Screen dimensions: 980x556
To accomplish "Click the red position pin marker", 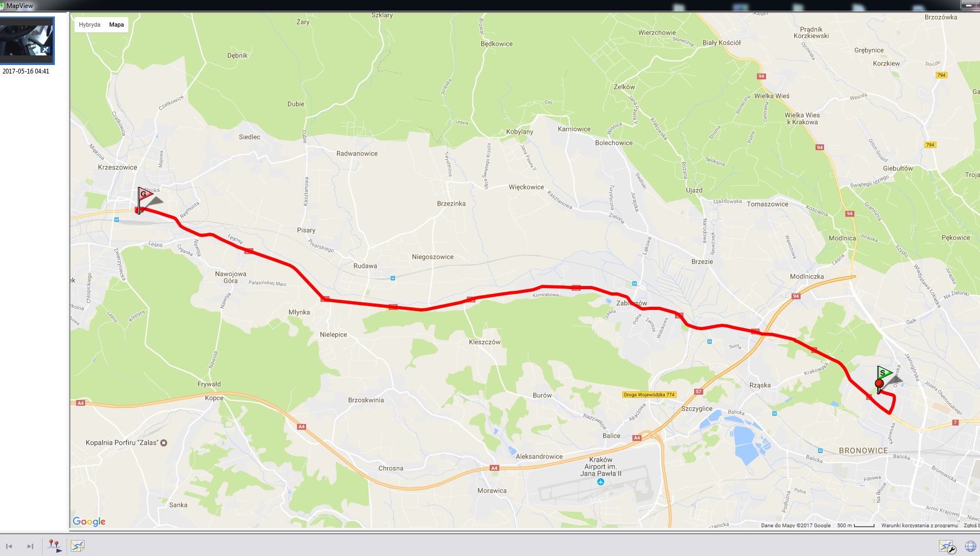I will point(879,386).
